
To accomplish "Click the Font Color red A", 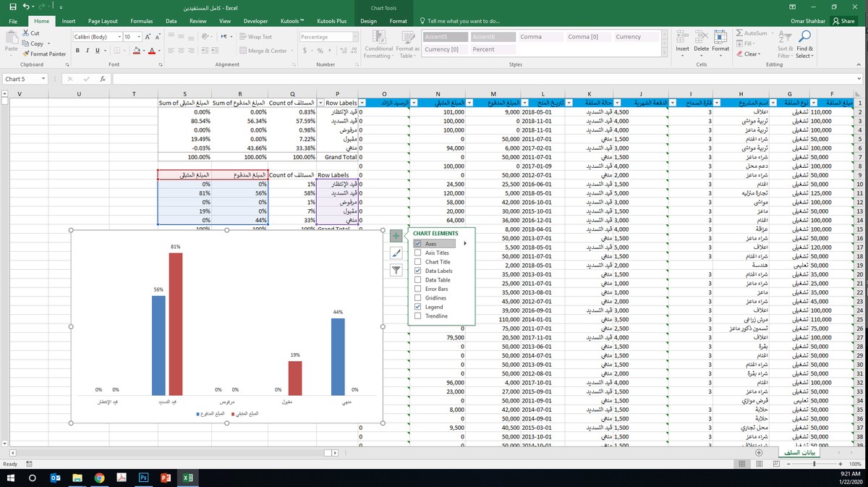I will click(x=152, y=51).
